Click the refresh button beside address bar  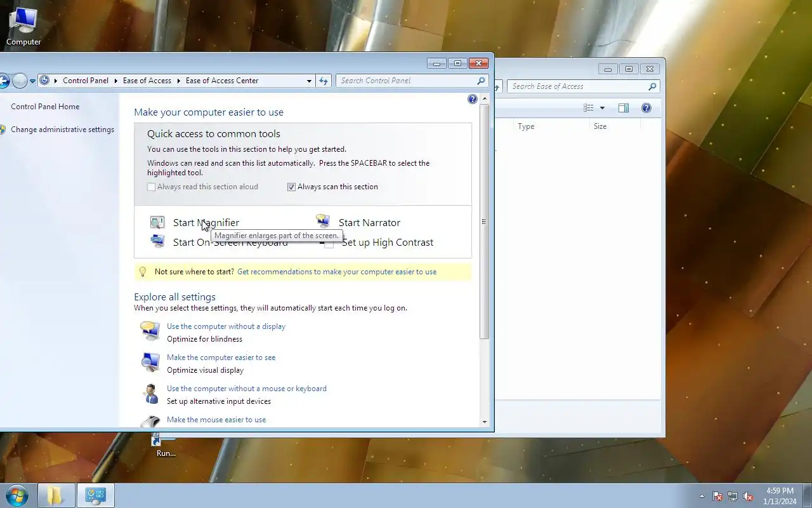point(324,81)
